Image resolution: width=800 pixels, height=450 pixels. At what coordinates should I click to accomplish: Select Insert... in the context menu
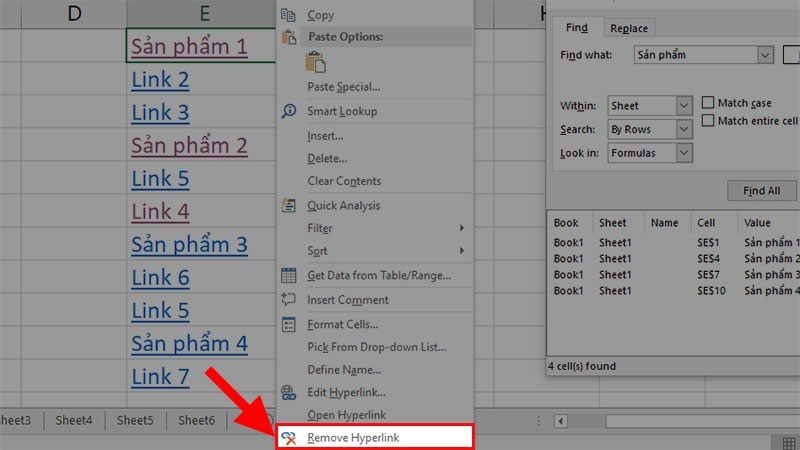click(325, 136)
